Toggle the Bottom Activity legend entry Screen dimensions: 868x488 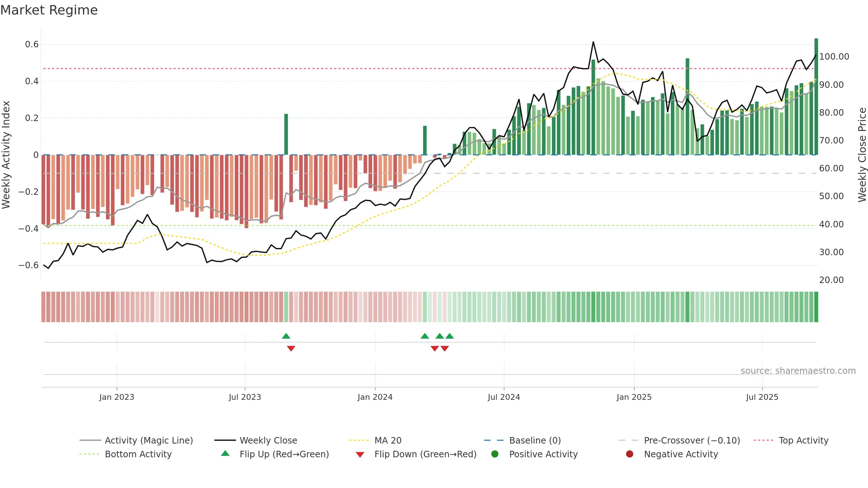click(x=125, y=454)
